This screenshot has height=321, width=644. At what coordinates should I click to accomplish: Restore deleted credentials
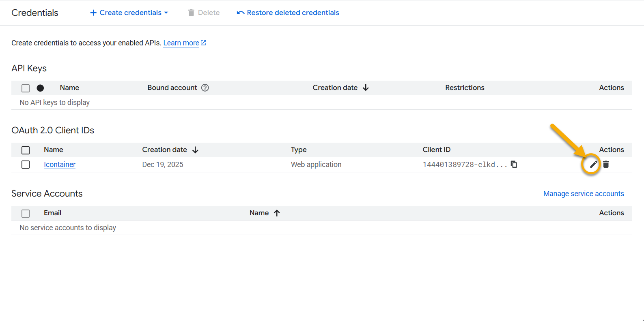coord(288,13)
